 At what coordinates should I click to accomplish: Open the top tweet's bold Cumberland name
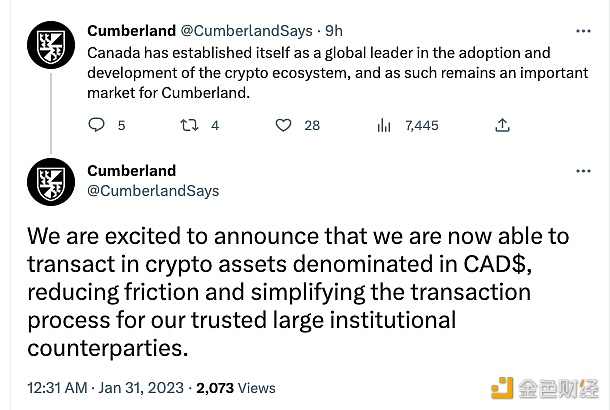[x=131, y=31]
